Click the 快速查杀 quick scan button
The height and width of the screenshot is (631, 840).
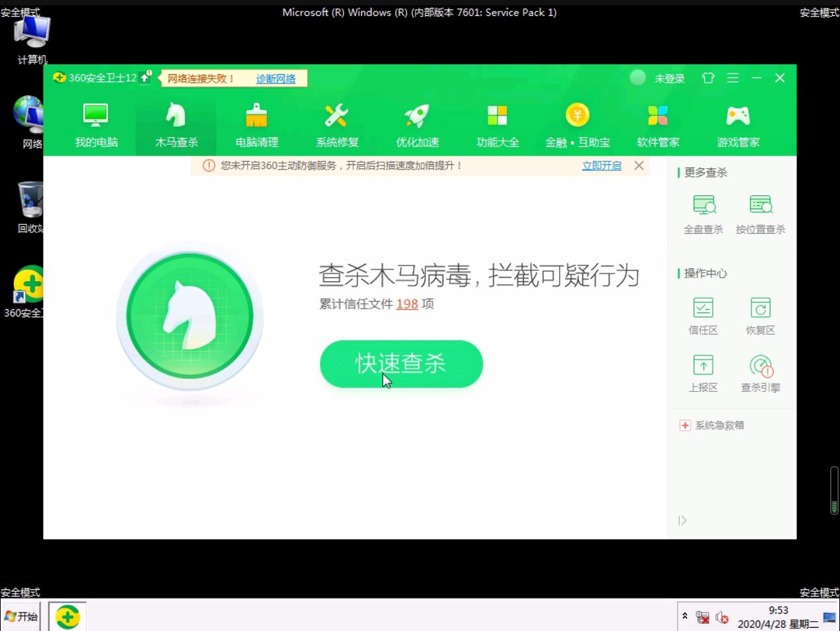(x=401, y=364)
